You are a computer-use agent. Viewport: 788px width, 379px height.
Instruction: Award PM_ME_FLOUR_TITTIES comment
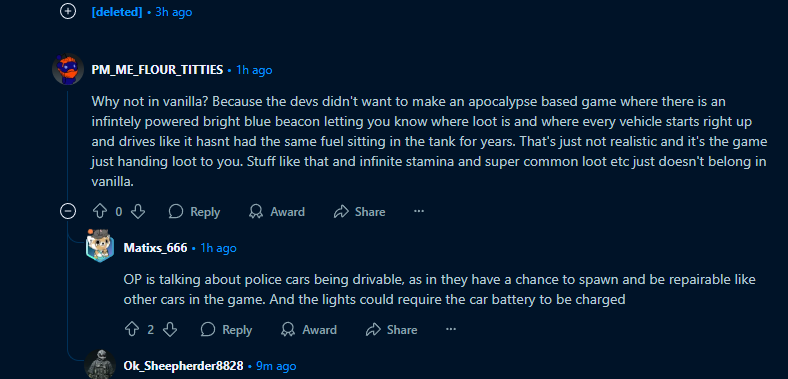pyautogui.click(x=277, y=212)
